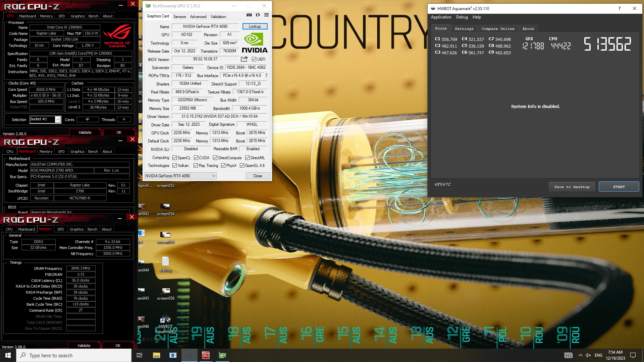
Task: Click the OK button in the CPU-Z Processor window
Action: point(119,132)
